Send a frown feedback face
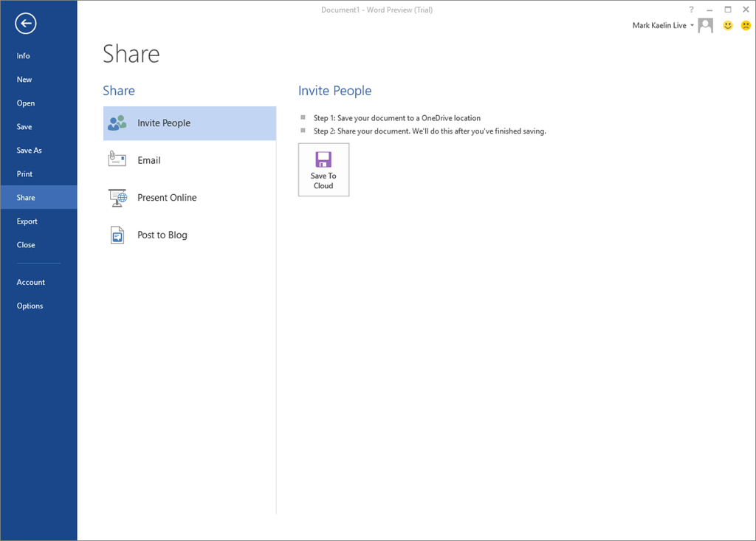756x541 pixels. tap(746, 25)
